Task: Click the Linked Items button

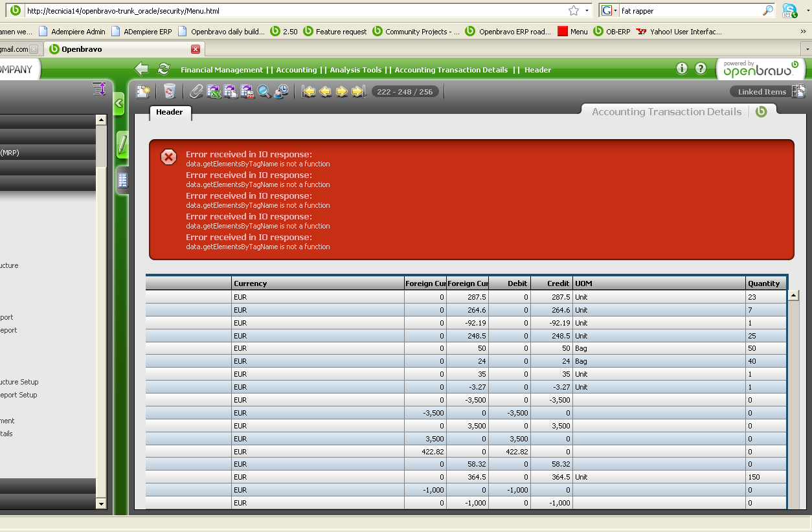Action: [x=762, y=92]
